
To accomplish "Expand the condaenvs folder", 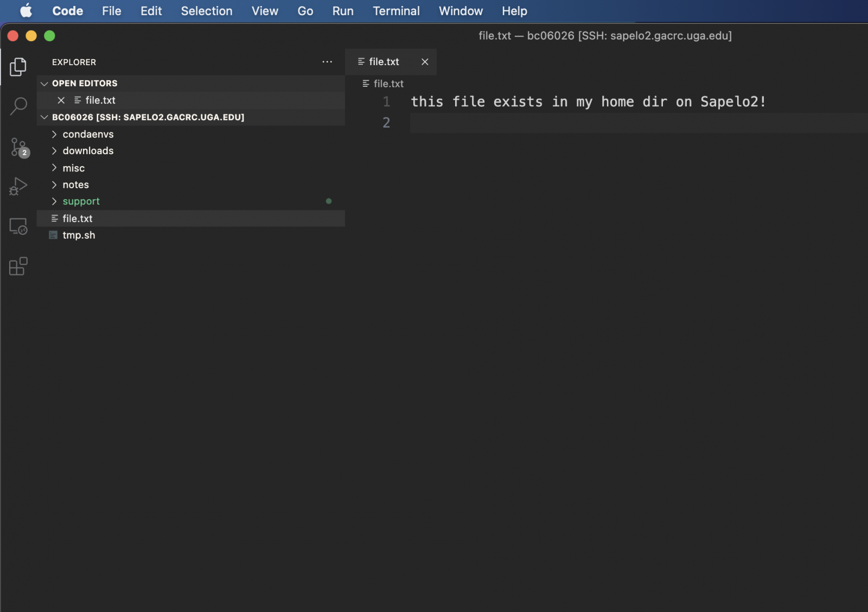I will pyautogui.click(x=54, y=134).
